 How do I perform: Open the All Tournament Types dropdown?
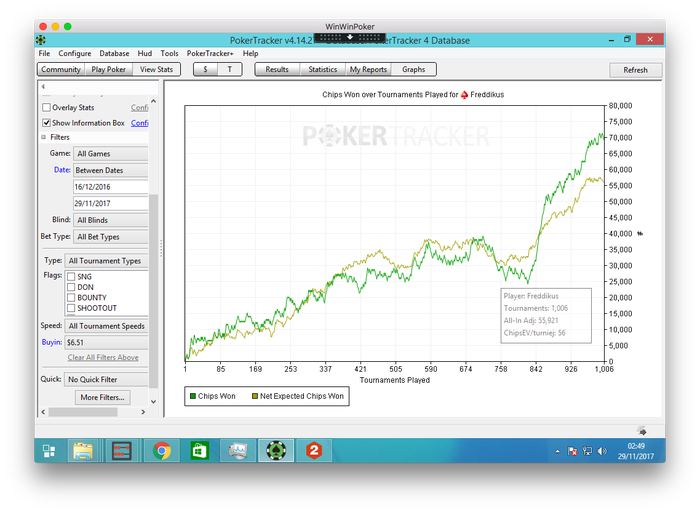click(106, 261)
